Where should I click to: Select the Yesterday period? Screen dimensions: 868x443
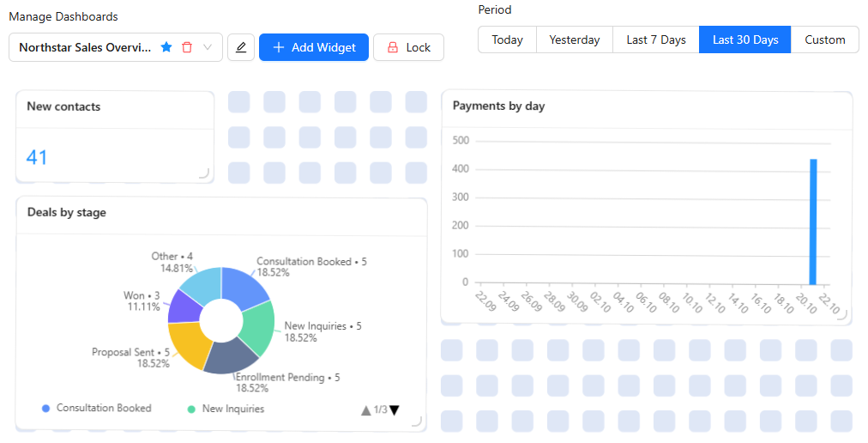pyautogui.click(x=575, y=39)
